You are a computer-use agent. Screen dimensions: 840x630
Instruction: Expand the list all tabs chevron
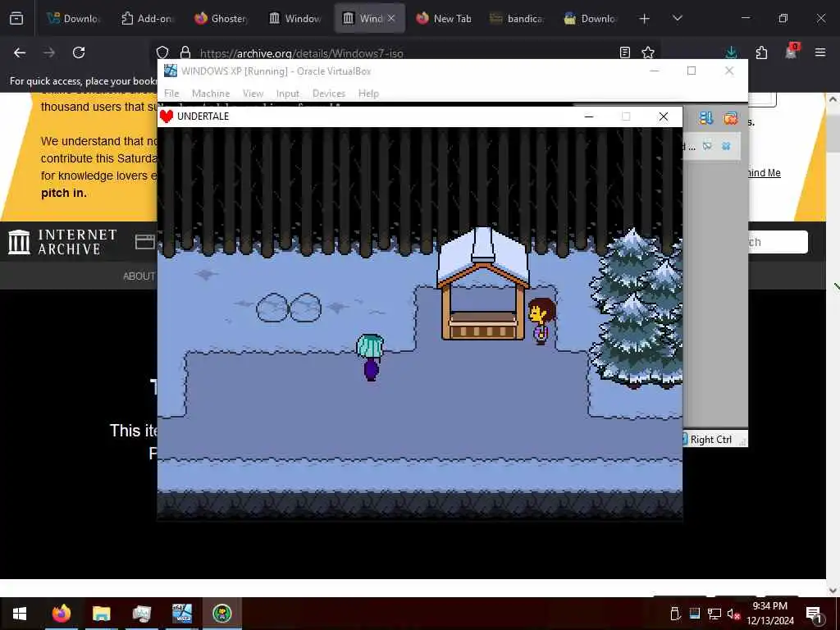click(x=677, y=18)
